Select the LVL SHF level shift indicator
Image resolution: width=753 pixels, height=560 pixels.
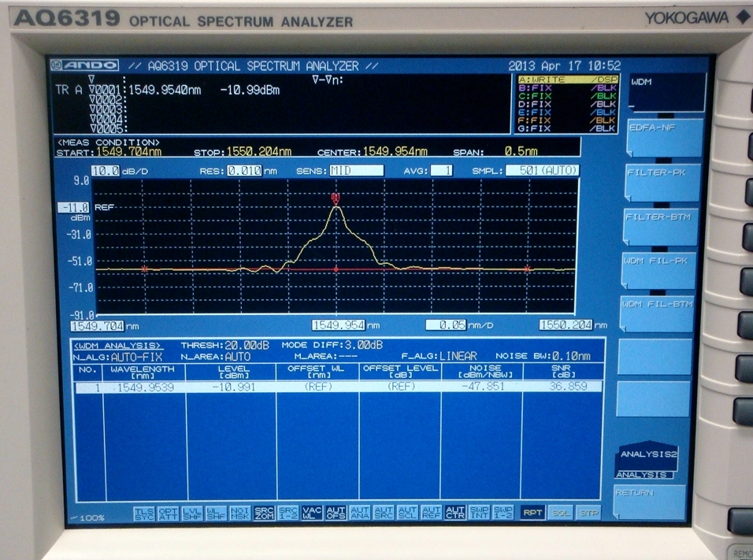(x=192, y=513)
